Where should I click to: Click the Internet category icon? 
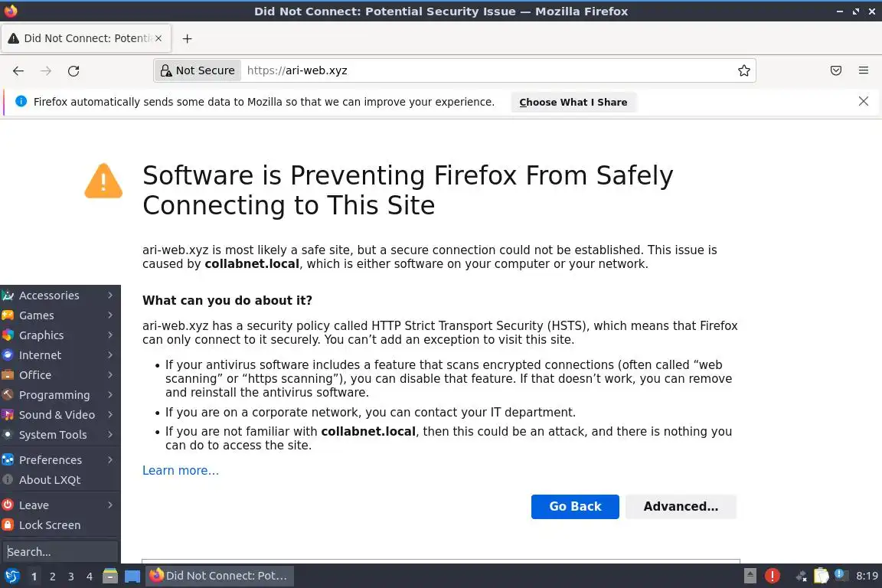8,355
